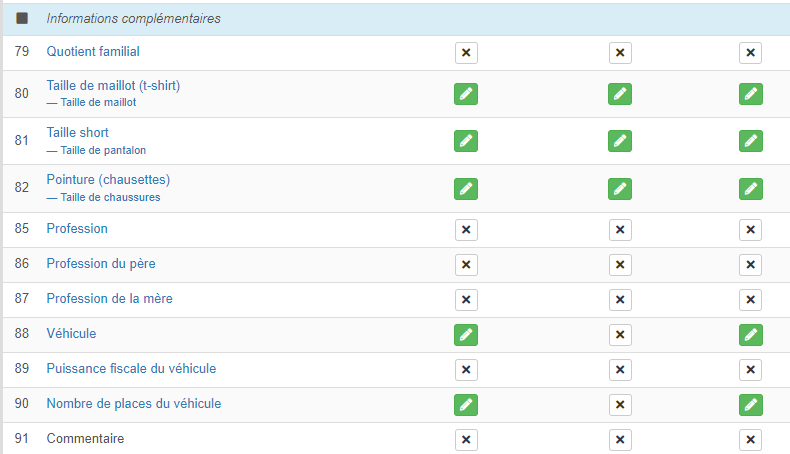The width and height of the screenshot is (790, 454).
Task: Collapse the Informations complémentaires section header
Action: [x=133, y=18]
